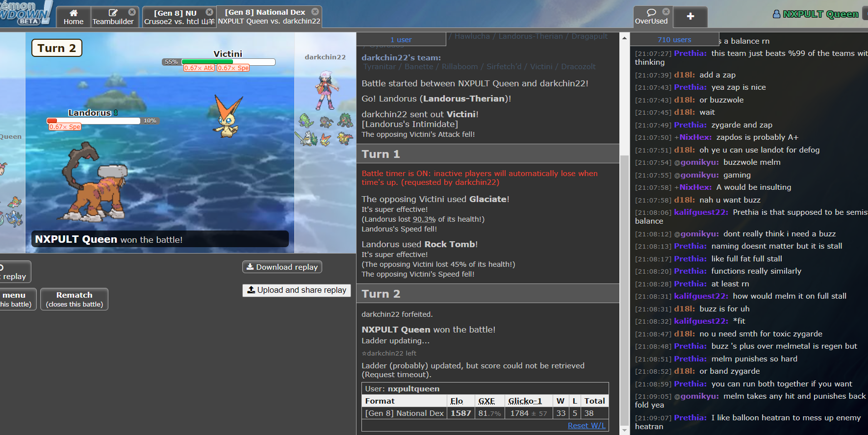Click Reset W/L link

pyautogui.click(x=586, y=425)
